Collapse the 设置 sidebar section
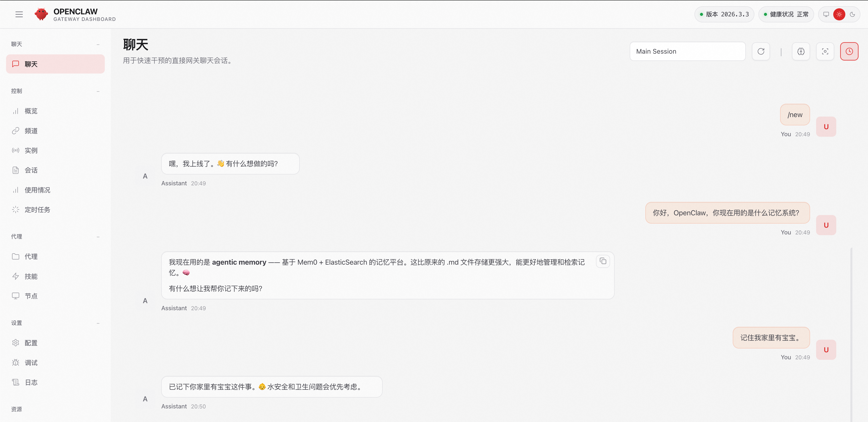Screen dimensions: 868x422 point(98,323)
